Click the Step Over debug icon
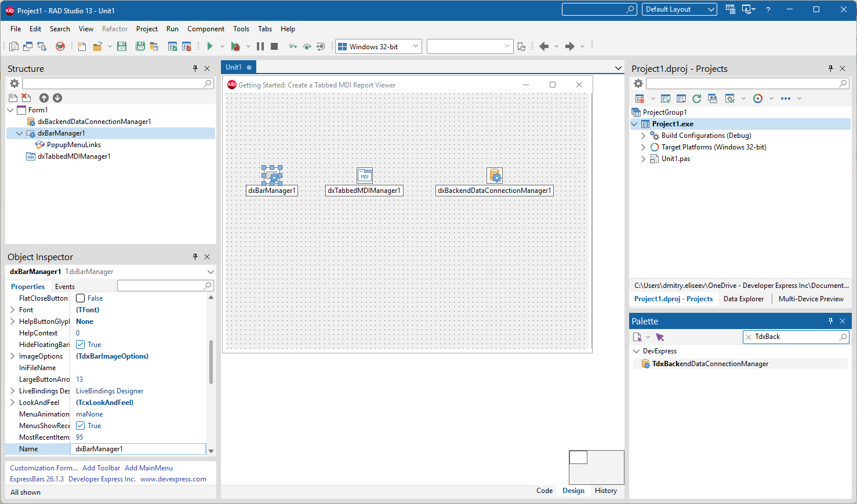 click(307, 46)
